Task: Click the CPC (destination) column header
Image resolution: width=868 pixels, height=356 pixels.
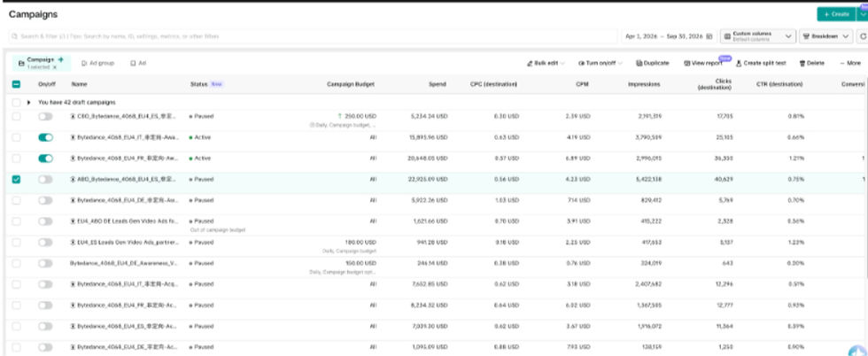Action: click(x=494, y=84)
